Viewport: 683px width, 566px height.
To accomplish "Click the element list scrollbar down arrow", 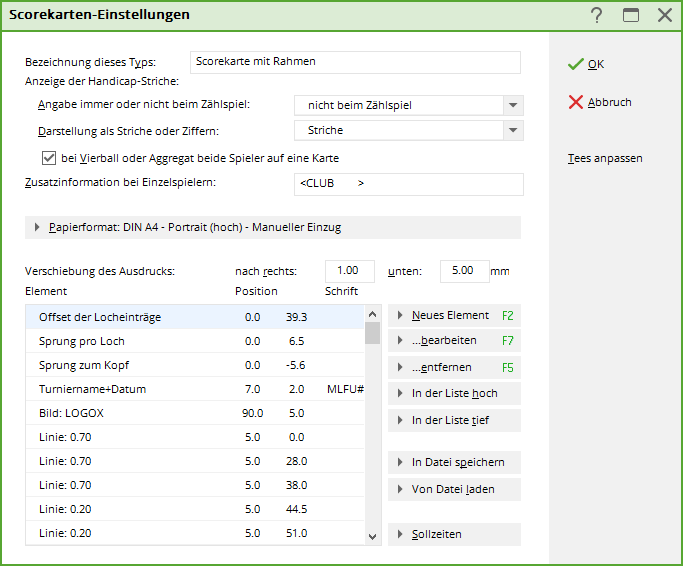I will pos(372,536).
